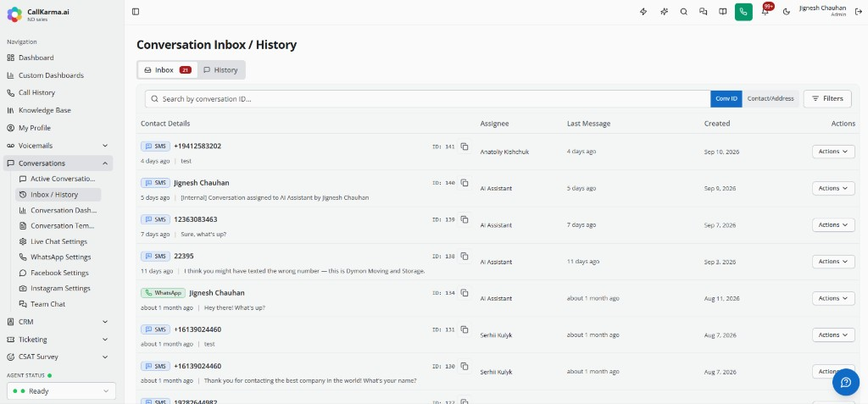Click contact 12363083463

point(196,219)
